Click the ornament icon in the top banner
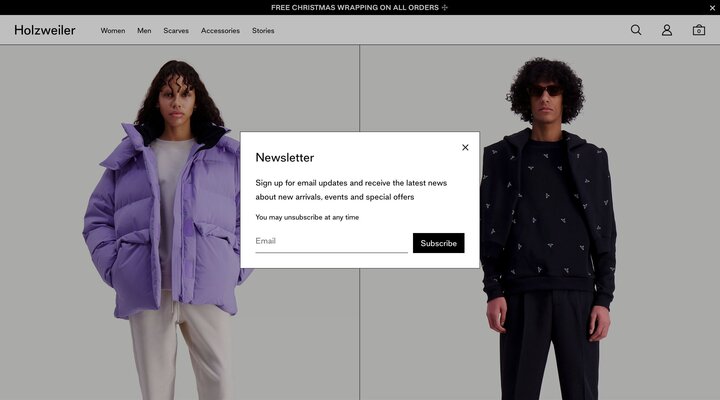This screenshot has width=720, height=400. click(x=445, y=7)
